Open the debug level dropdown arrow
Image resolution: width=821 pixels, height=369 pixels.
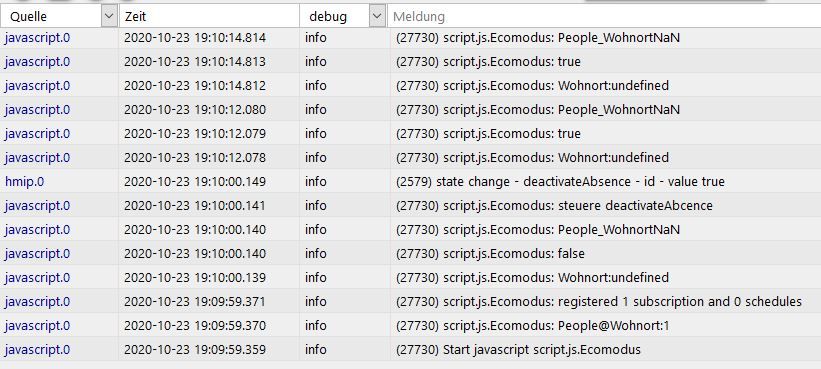tap(377, 17)
